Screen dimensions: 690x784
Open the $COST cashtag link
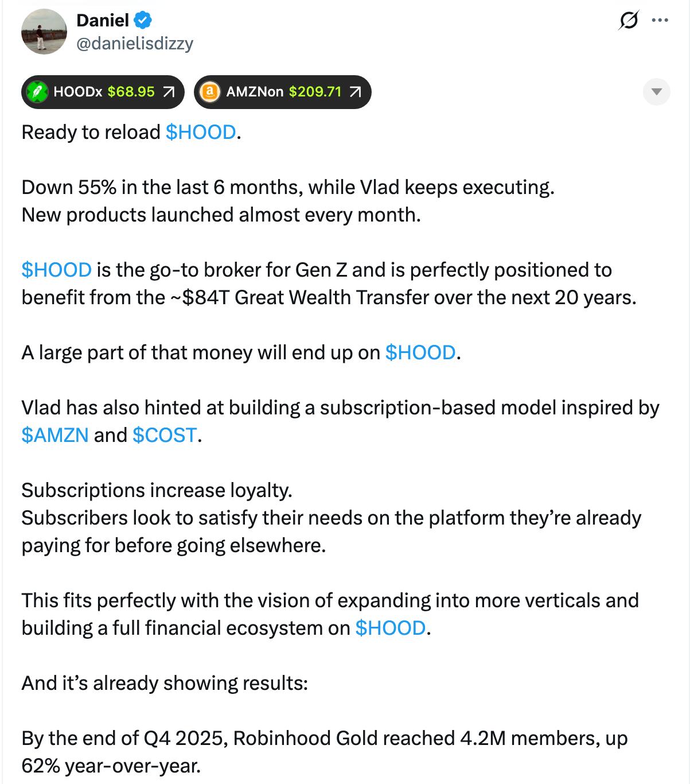click(165, 435)
